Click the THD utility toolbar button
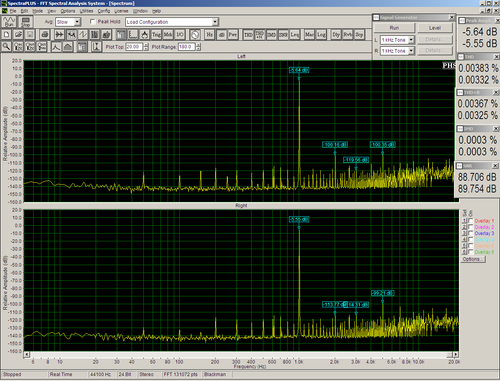Screen dimensions: 500x381 [x=248, y=34]
